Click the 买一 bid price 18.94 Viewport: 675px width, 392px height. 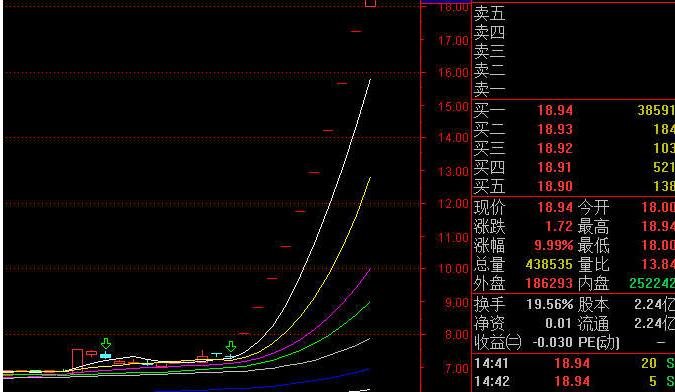555,110
